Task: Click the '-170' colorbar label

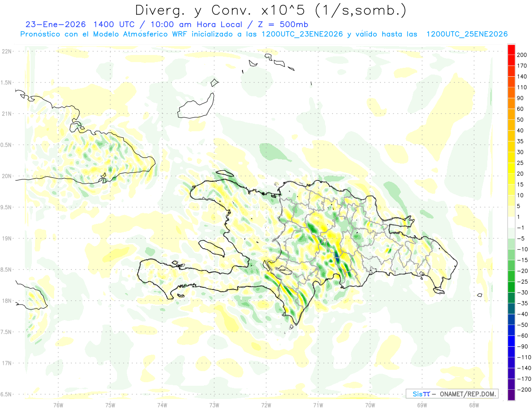Action: pos(524,379)
